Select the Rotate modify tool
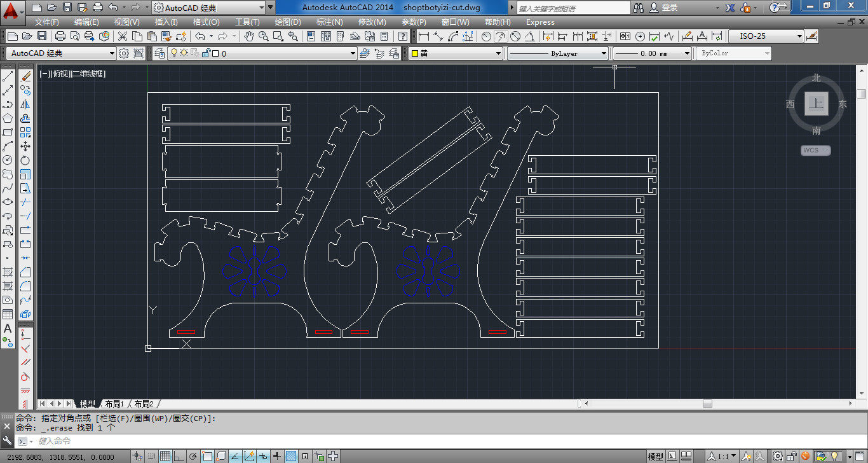This screenshot has height=463, width=868. 25,160
